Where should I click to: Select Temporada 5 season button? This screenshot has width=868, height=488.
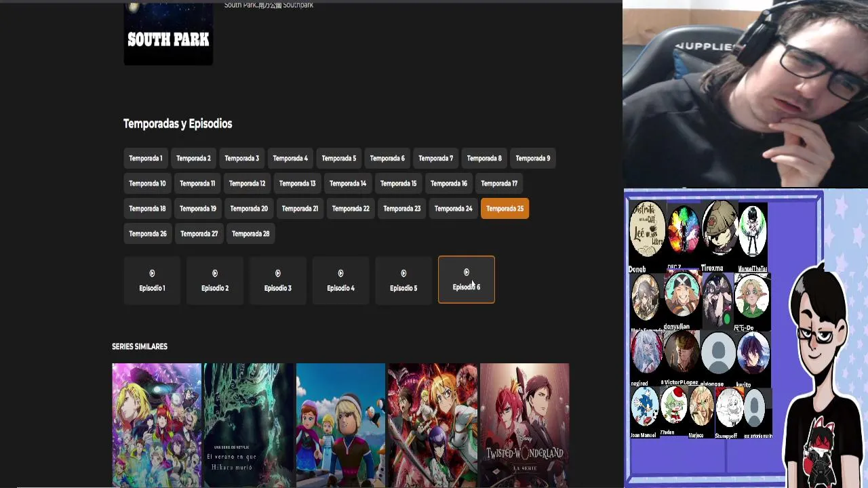(x=338, y=159)
